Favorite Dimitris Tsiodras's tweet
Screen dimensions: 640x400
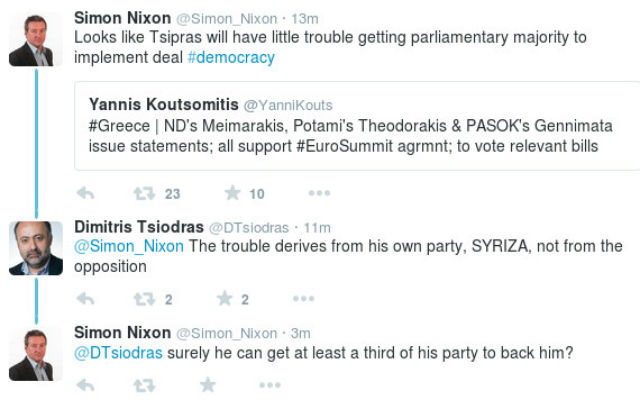[225, 298]
